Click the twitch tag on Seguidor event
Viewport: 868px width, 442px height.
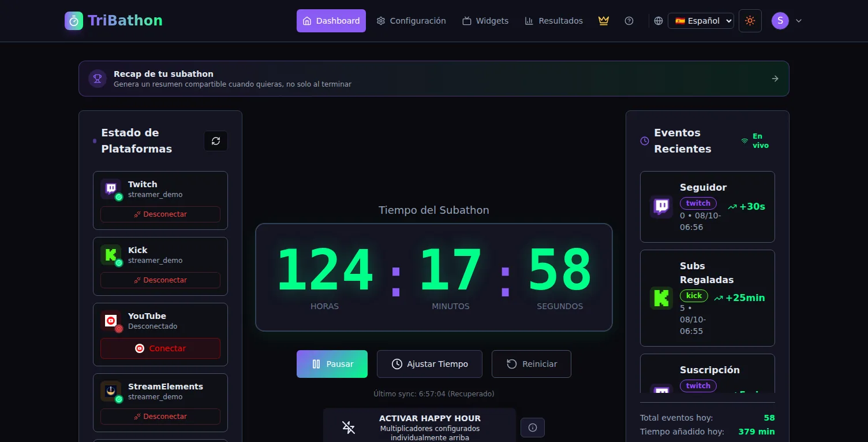(698, 203)
